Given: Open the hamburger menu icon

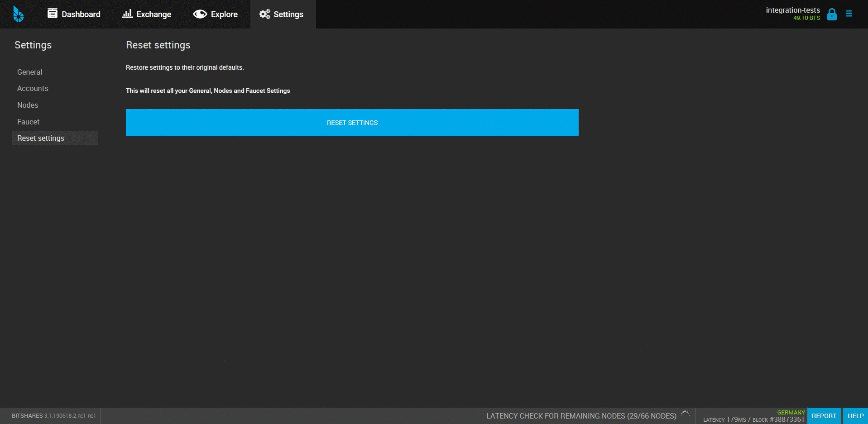Looking at the screenshot, I should tap(849, 14).
